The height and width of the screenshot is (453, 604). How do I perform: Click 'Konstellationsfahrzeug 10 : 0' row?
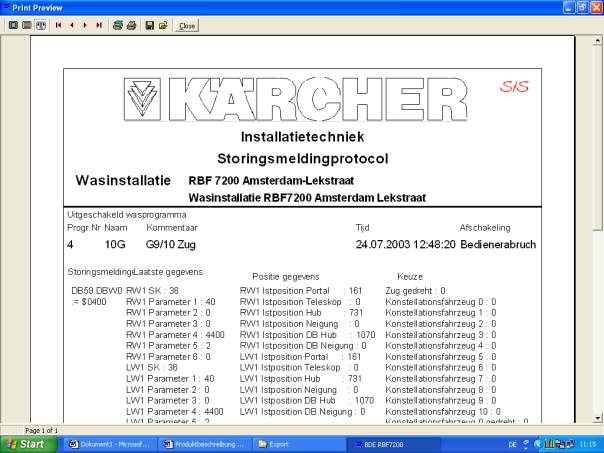point(443,412)
